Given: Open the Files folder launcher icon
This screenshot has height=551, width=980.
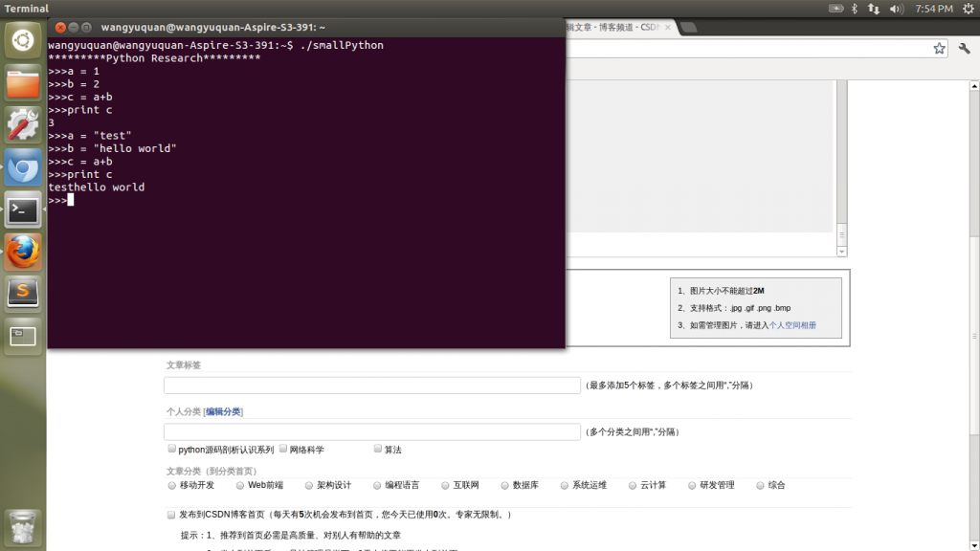Looking at the screenshot, I should pyautogui.click(x=23, y=83).
